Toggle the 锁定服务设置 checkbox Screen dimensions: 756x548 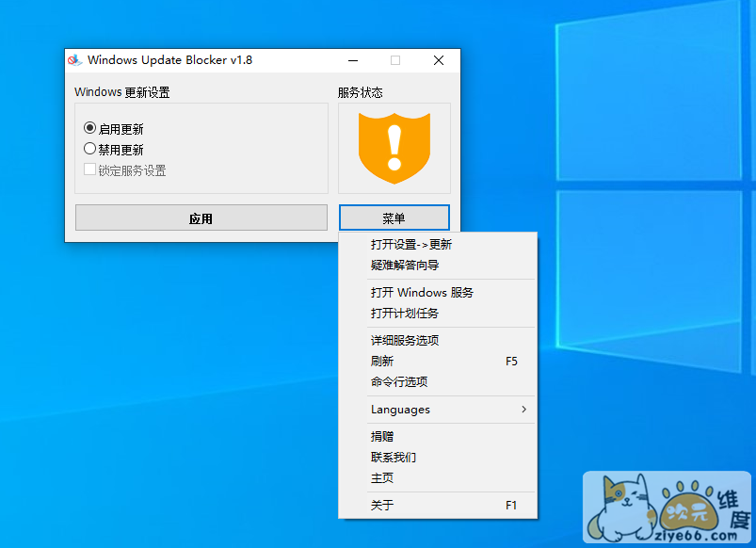(x=89, y=169)
